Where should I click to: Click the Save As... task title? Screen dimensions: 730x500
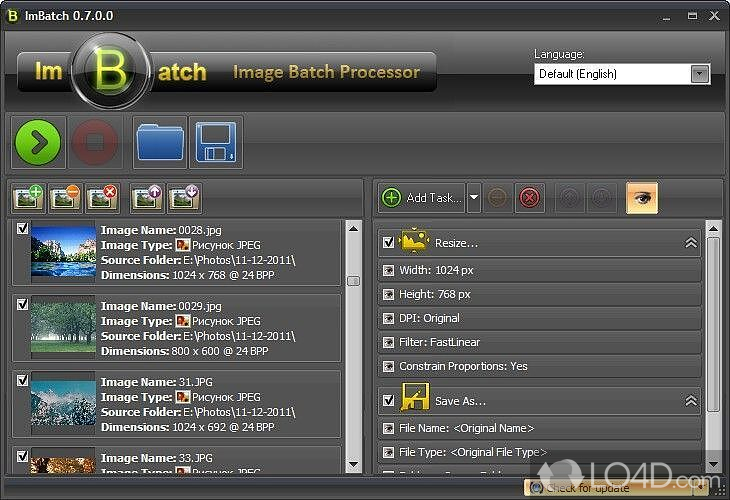pyautogui.click(x=460, y=401)
